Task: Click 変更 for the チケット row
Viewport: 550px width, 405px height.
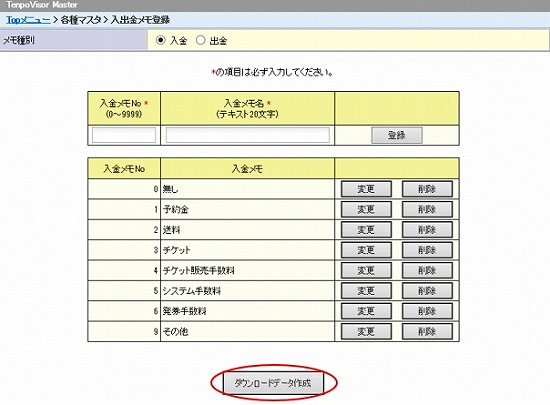Action: (366, 250)
